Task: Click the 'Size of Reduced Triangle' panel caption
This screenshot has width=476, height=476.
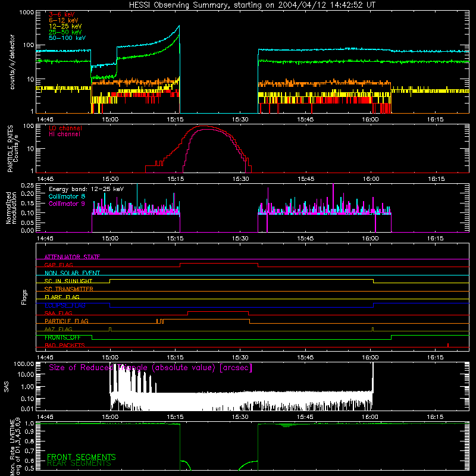Action: click(151, 368)
